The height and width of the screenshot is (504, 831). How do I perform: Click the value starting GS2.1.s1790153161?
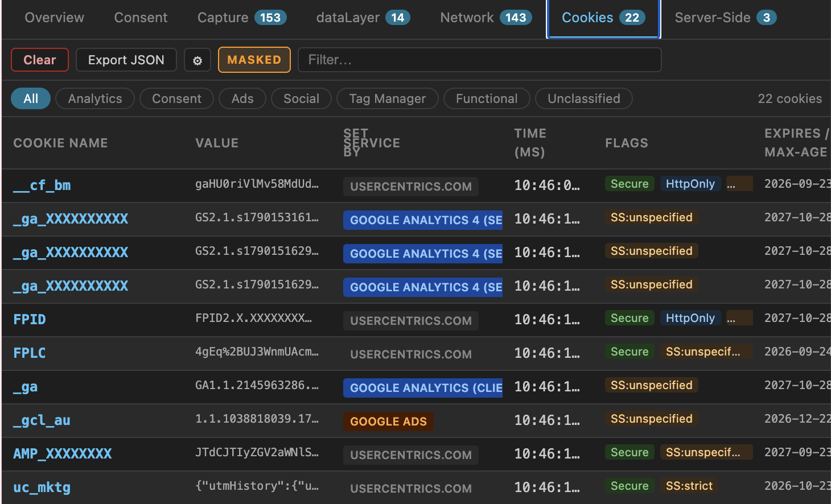click(257, 217)
